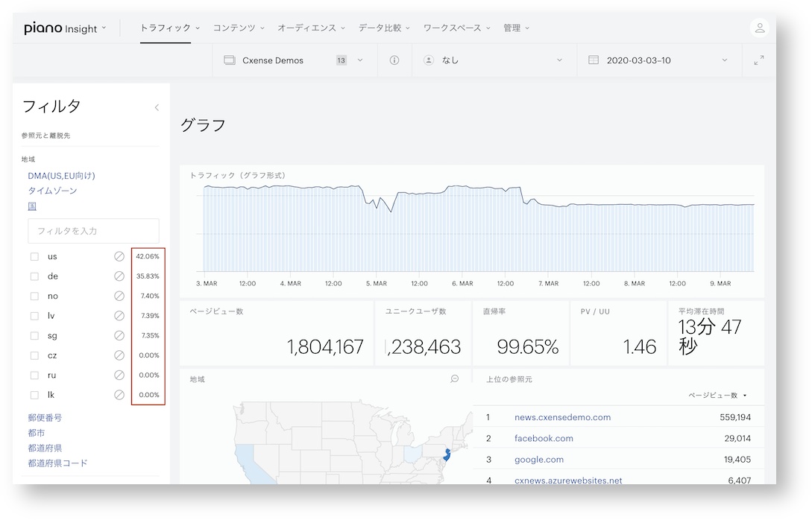
Task: Open cxnews.azurewebsites.net referrer link
Action: click(568, 481)
